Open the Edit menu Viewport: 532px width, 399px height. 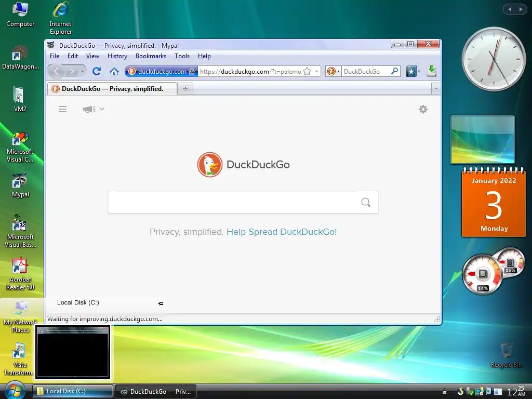tap(73, 56)
